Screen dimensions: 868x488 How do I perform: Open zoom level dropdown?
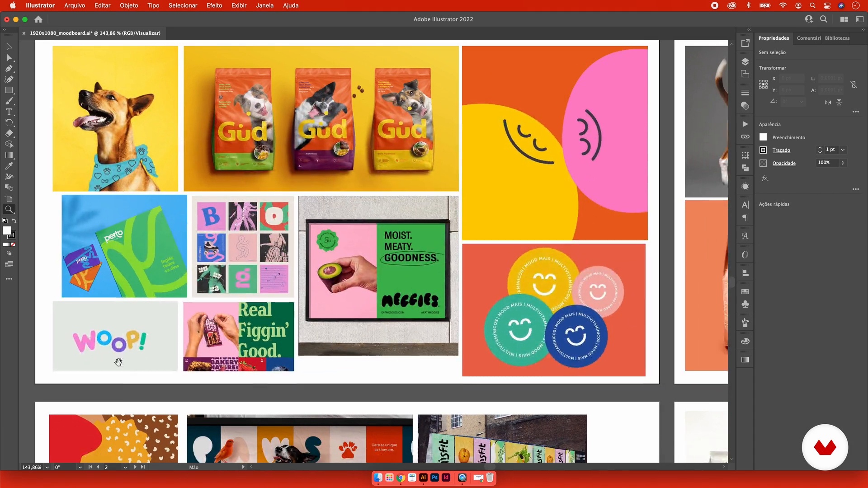pyautogui.click(x=47, y=467)
